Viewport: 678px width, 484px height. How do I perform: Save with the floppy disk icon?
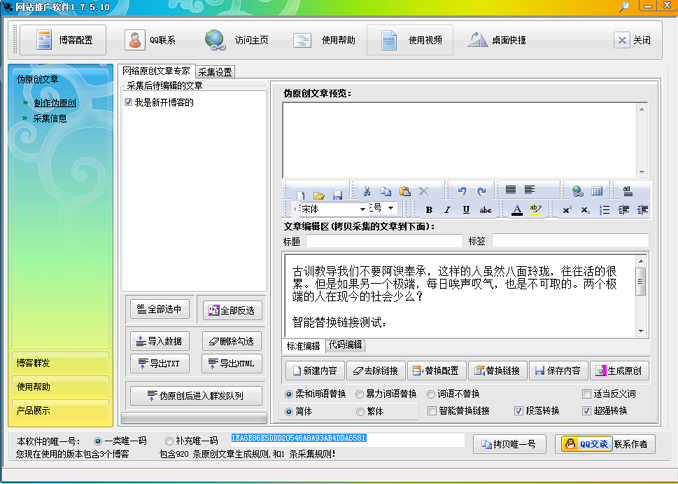(x=337, y=195)
